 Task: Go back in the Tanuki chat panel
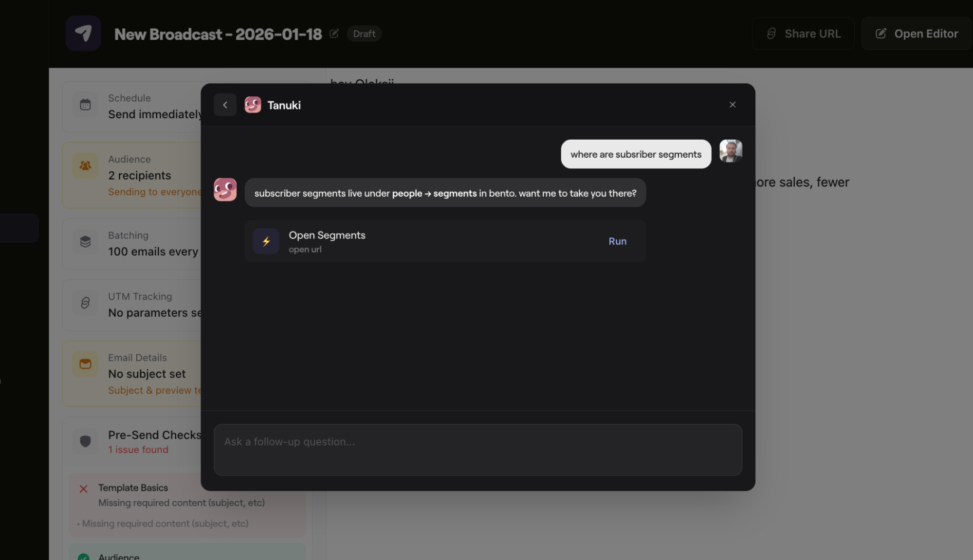tap(225, 105)
